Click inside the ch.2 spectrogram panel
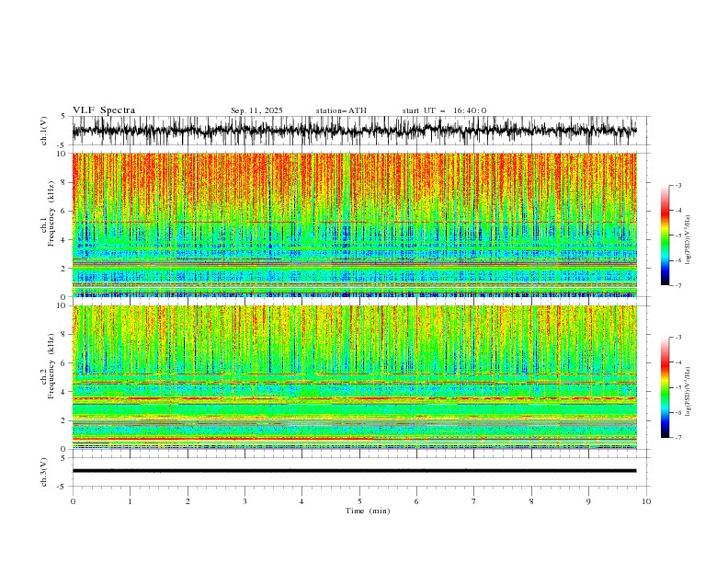The image size is (728, 563). 354,377
